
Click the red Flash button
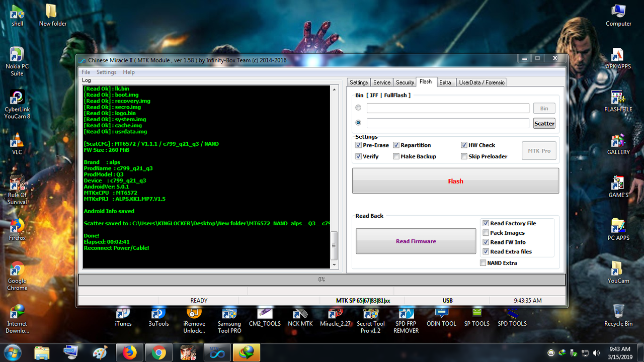point(455,181)
